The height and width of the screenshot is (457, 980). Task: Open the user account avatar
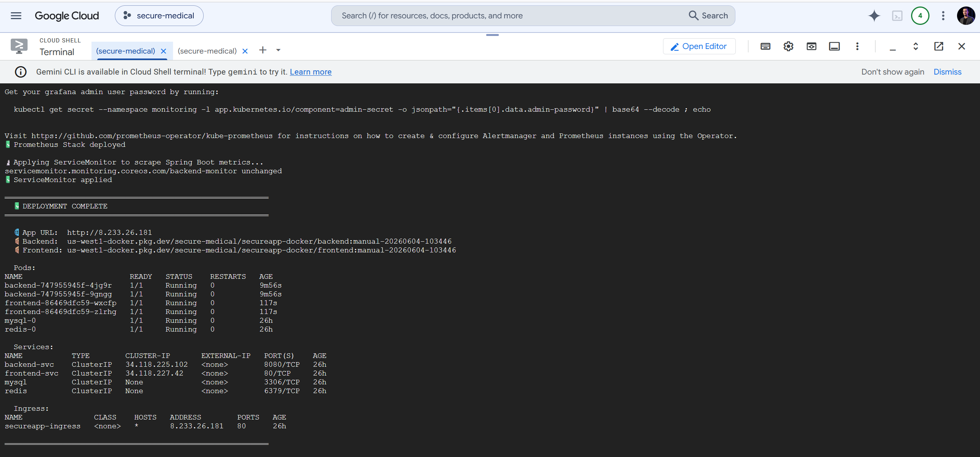tap(966, 16)
